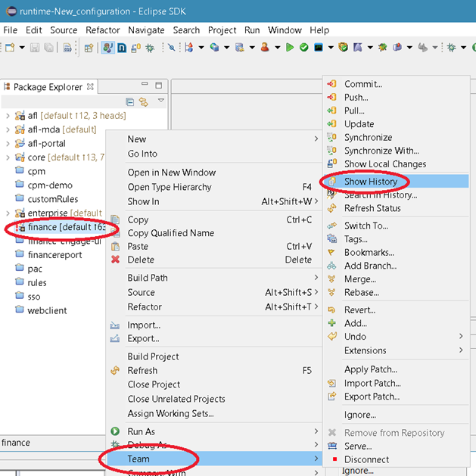Click Collapse All icon in Package Explorer

pos(130,101)
